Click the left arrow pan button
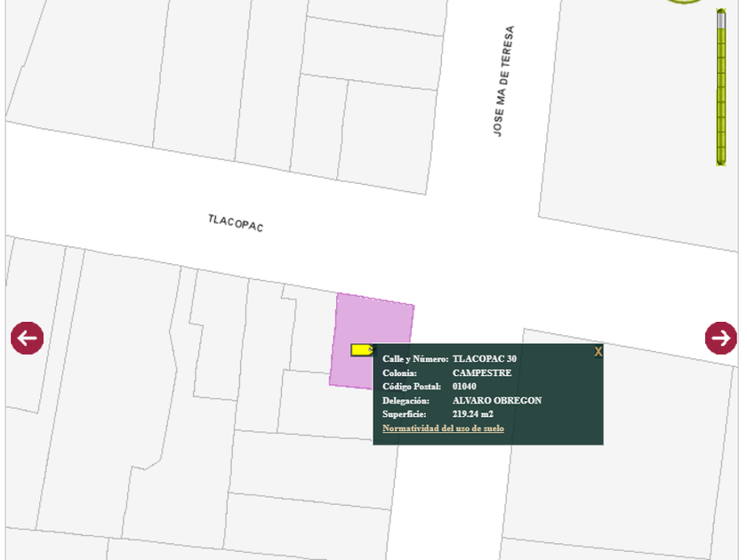Viewport: 747px width, 560px height. click(28, 338)
